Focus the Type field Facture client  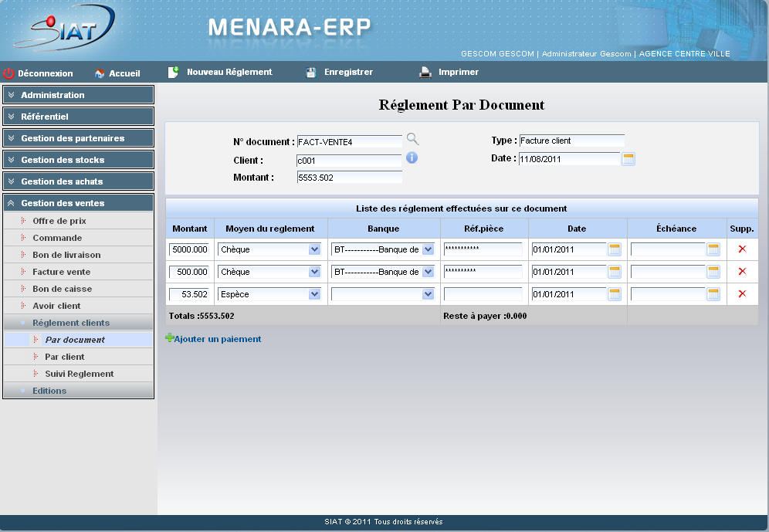572,141
